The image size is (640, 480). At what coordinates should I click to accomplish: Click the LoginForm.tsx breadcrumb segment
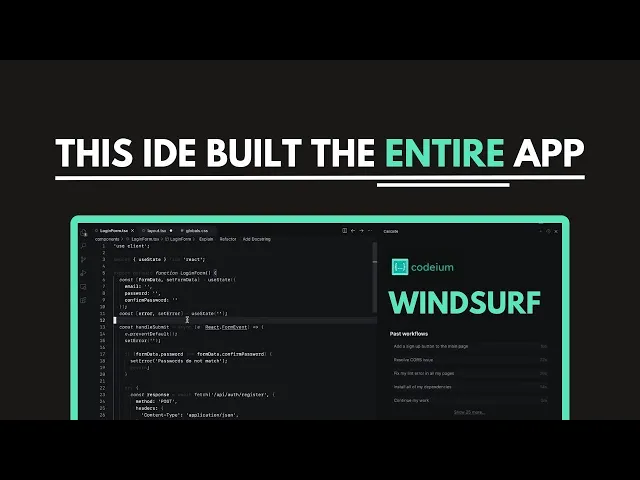tap(145, 239)
